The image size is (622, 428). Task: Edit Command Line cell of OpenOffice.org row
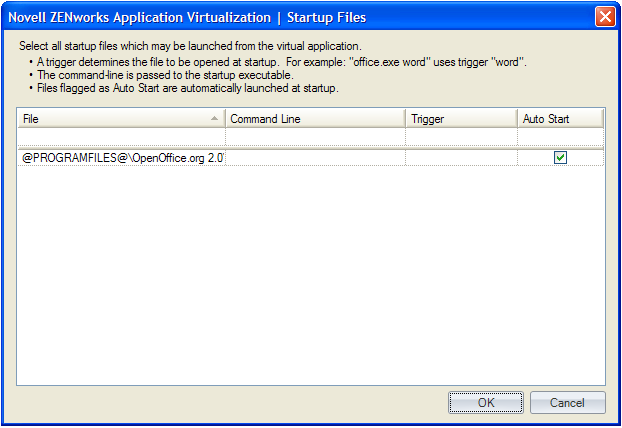(x=314, y=158)
